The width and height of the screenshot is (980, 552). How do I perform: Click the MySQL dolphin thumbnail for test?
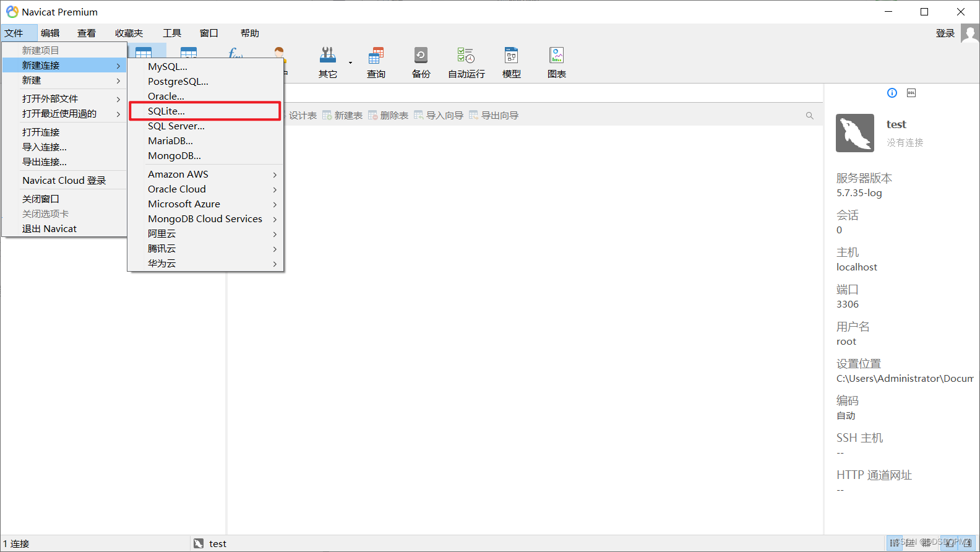(x=855, y=133)
